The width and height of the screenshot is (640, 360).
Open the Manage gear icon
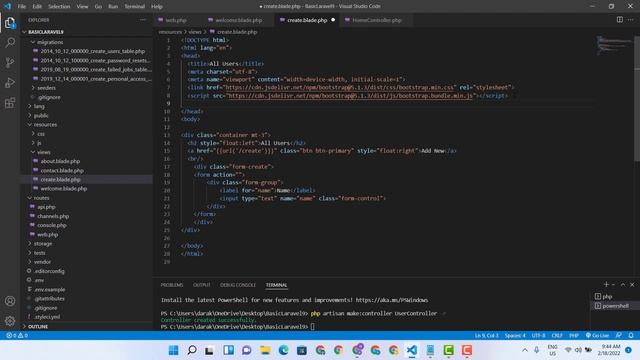10,321
